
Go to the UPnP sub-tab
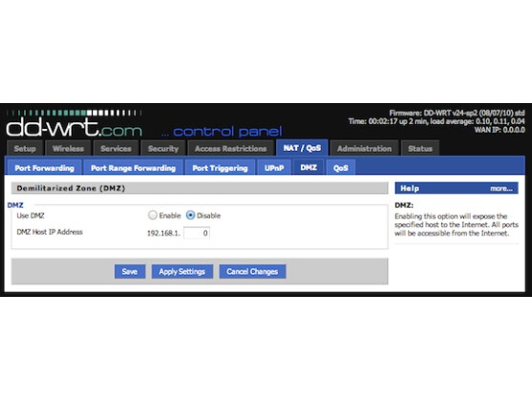pos(274,168)
